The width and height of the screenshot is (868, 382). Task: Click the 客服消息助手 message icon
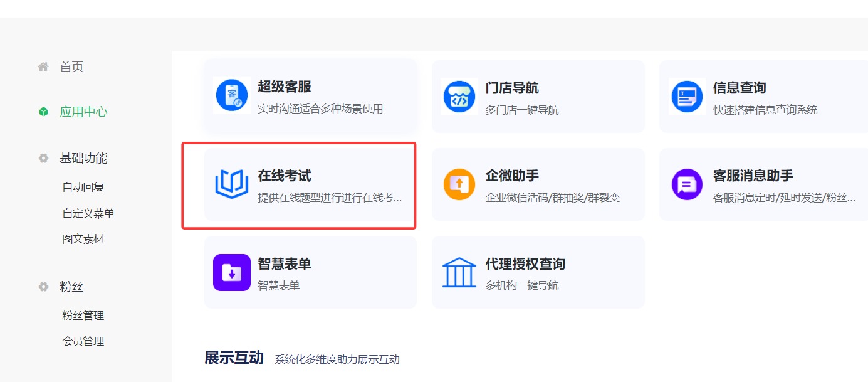pyautogui.click(x=686, y=184)
